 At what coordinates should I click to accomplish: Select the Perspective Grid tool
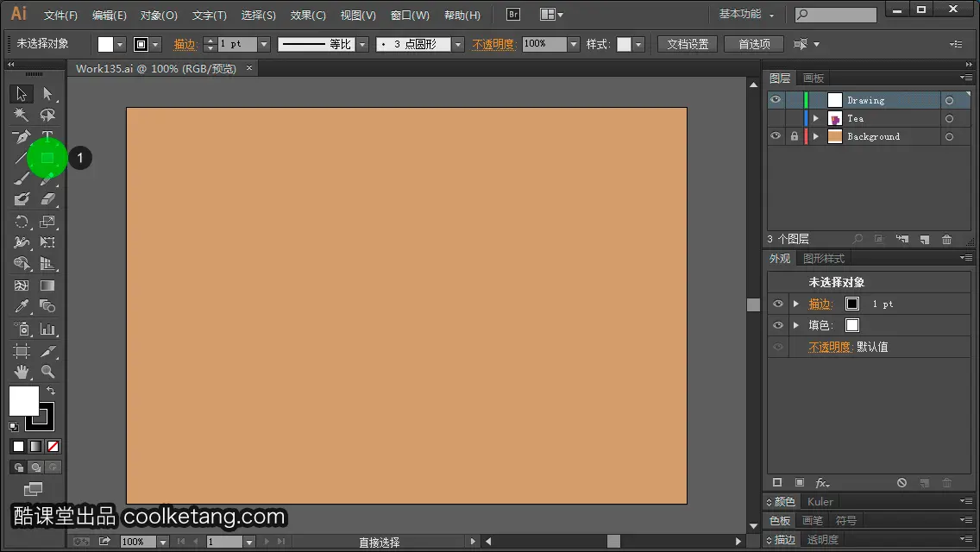tap(47, 264)
